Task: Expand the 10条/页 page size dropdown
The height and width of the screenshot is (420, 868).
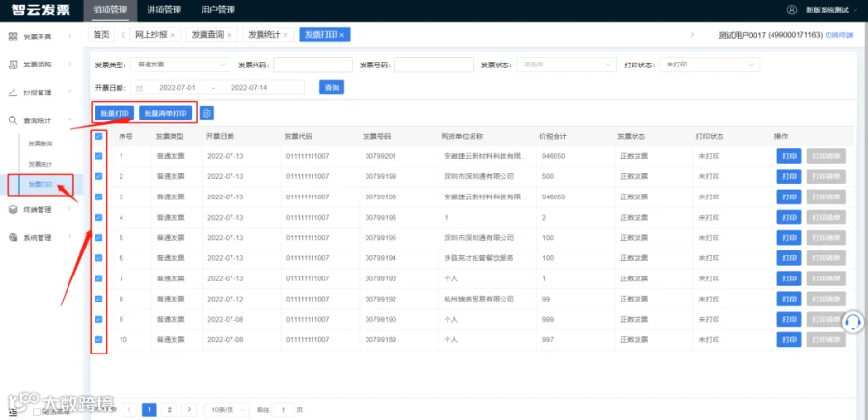Action: coord(227,410)
